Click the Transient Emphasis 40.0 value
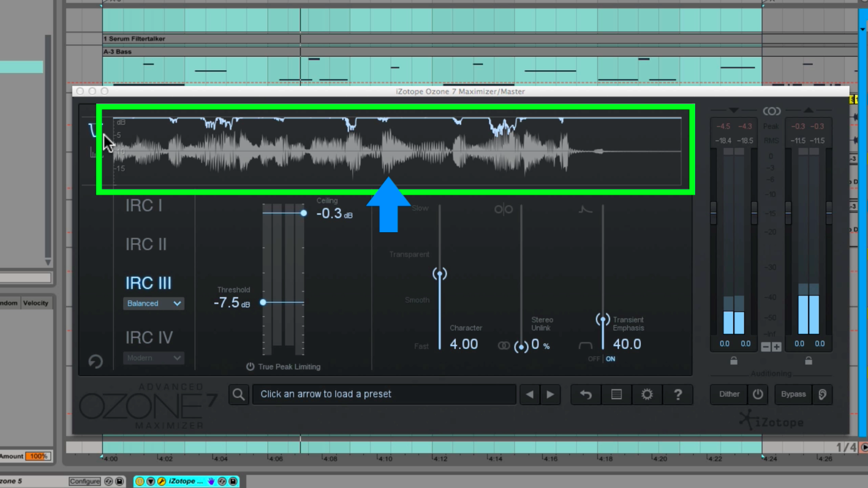 [627, 344]
